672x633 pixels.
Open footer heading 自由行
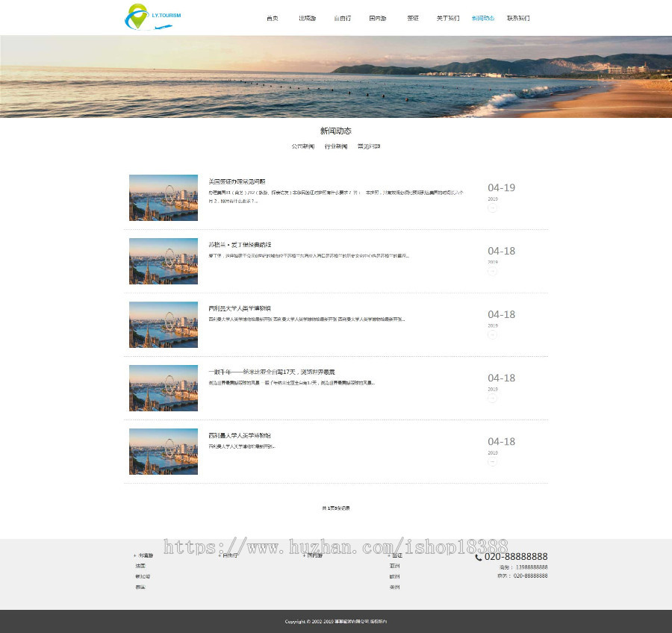coord(229,555)
